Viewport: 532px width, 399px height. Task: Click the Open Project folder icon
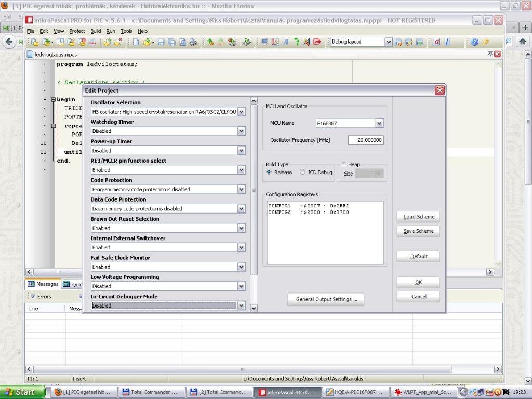coord(46,42)
